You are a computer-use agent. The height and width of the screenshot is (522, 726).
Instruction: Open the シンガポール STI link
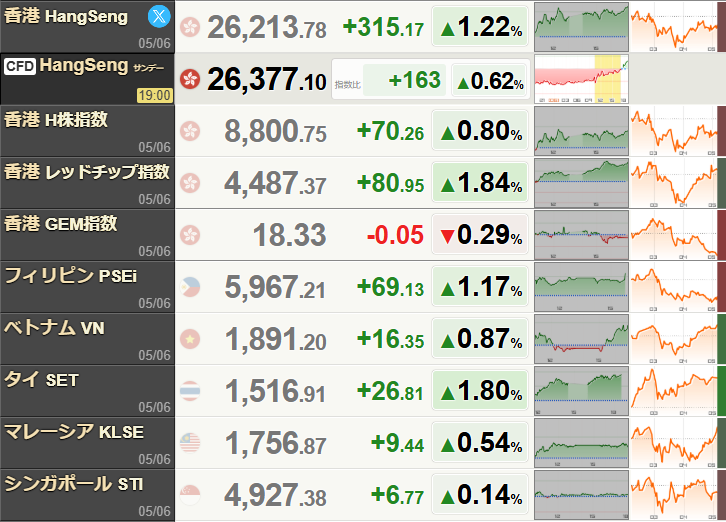(x=74, y=484)
